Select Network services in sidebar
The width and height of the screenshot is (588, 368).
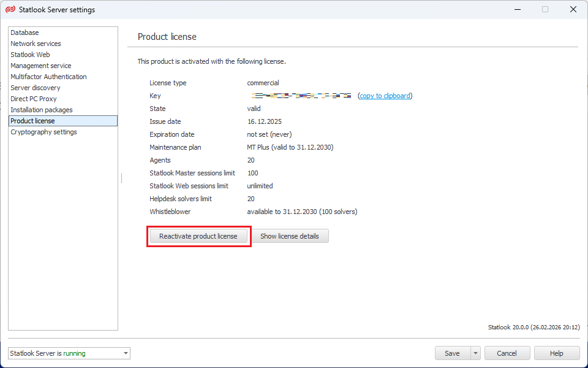coord(36,44)
